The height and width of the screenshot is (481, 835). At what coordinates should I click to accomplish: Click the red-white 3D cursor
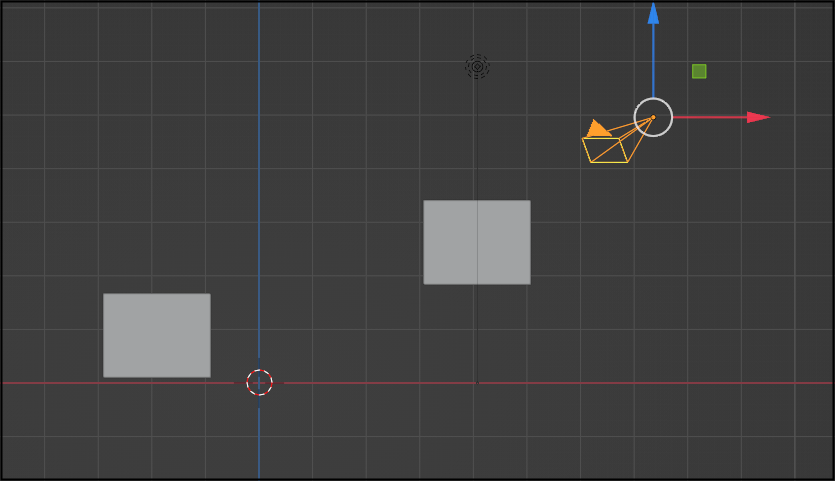click(x=259, y=382)
